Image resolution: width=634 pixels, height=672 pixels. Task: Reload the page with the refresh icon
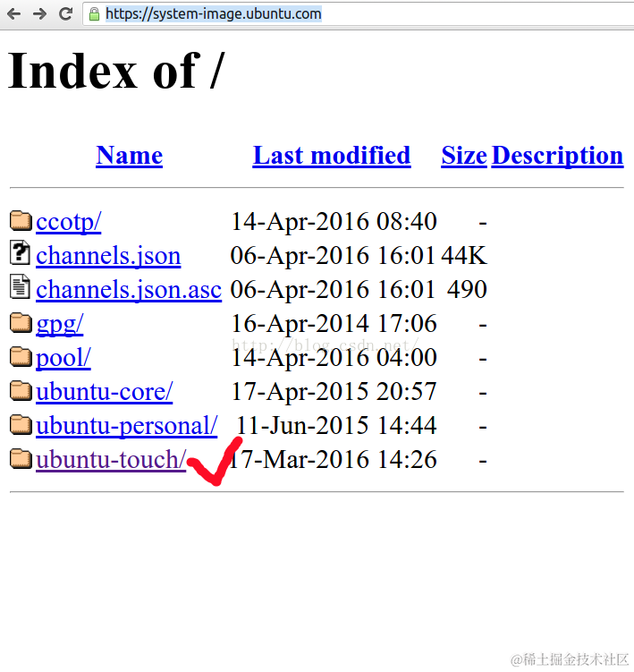pyautogui.click(x=65, y=14)
